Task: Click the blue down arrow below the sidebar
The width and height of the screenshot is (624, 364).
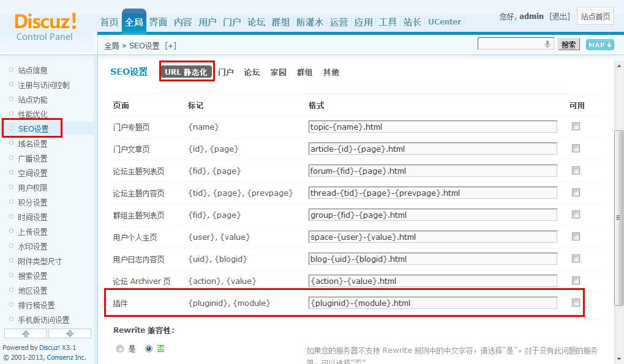Action: [69, 332]
